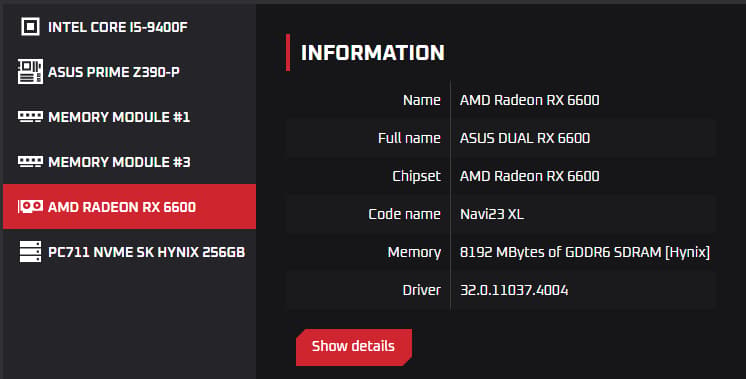Image resolution: width=746 pixels, height=379 pixels.
Task: Click the motherboard icon beside ASUS Prime Z390-P
Action: 30,72
